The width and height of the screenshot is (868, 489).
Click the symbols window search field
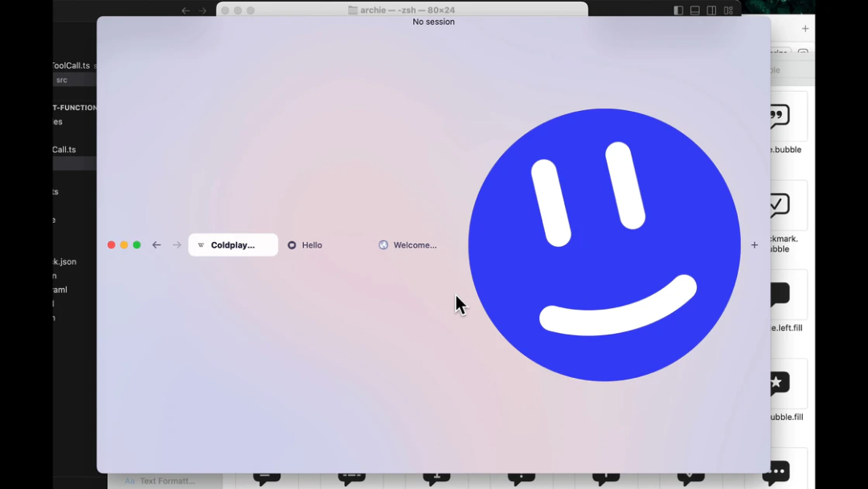tap(792, 70)
